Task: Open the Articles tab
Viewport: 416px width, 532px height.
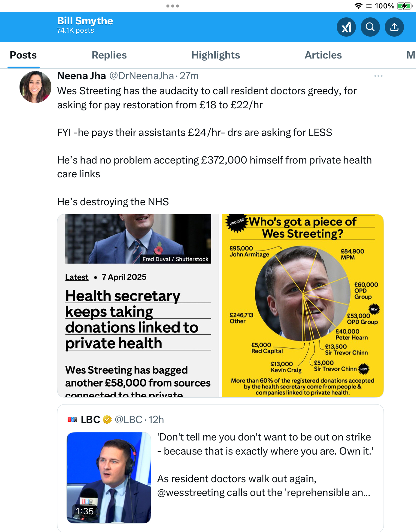Action: point(323,55)
